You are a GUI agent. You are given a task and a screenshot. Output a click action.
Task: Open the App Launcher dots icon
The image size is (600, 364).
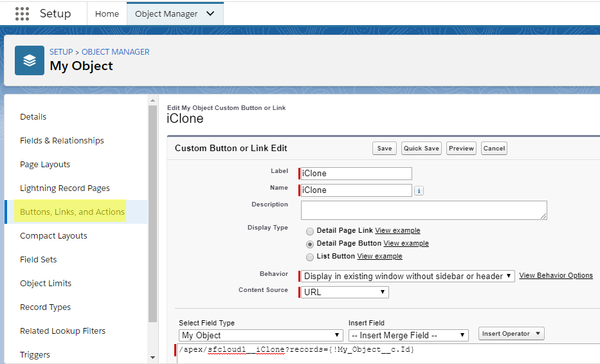[x=23, y=14]
